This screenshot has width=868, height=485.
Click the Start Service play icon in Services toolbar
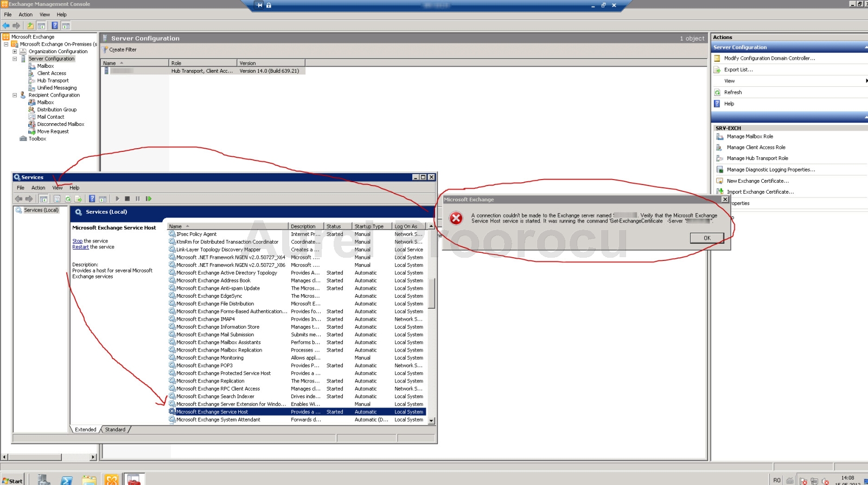pyautogui.click(x=117, y=199)
